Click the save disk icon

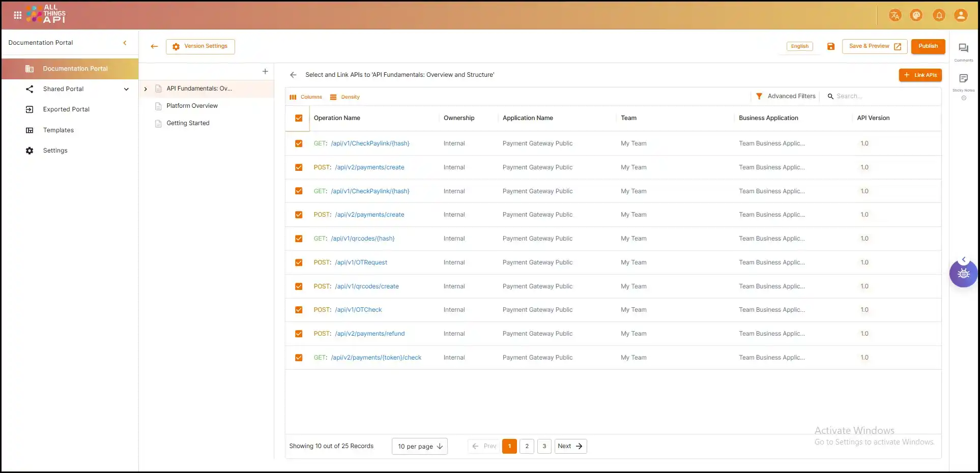[x=830, y=46]
